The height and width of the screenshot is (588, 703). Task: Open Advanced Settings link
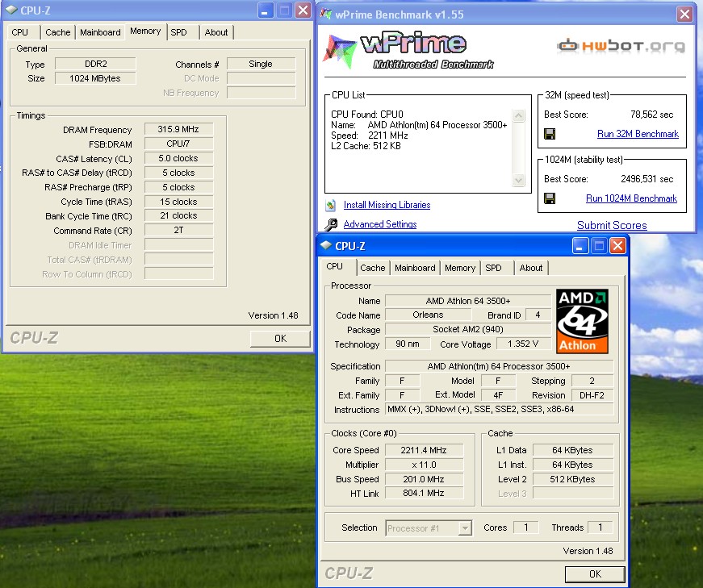pos(380,224)
